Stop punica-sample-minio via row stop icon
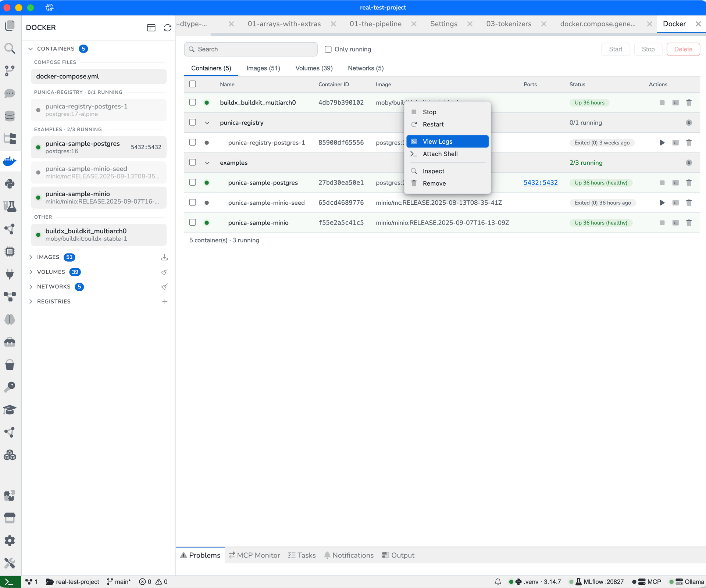 point(662,223)
